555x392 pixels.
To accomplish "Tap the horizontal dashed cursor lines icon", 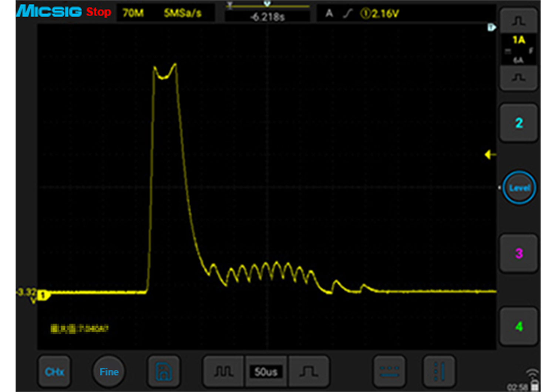I will point(389,371).
